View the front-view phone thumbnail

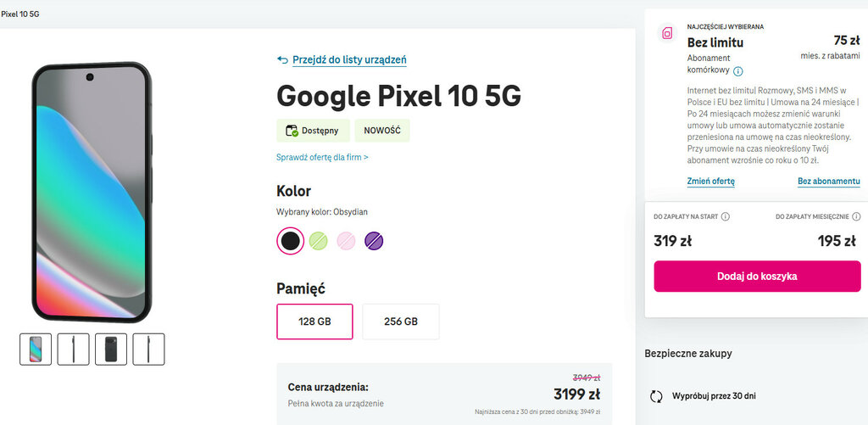click(x=36, y=349)
